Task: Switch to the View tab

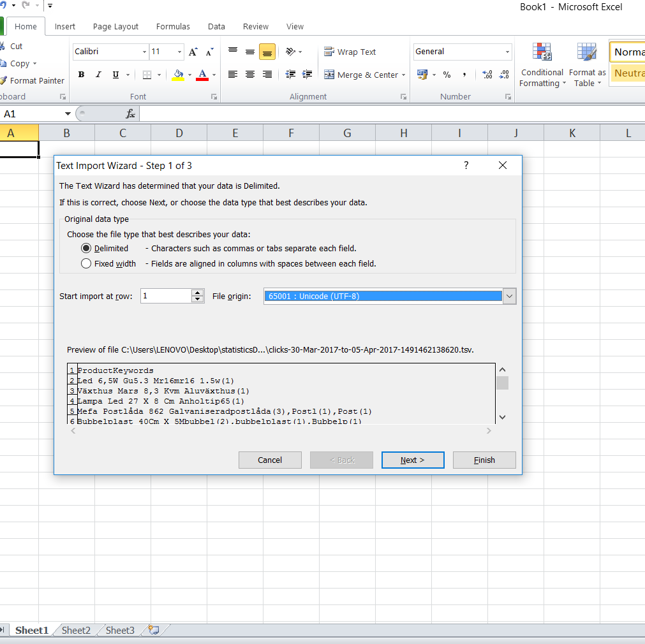Action: 295,26
